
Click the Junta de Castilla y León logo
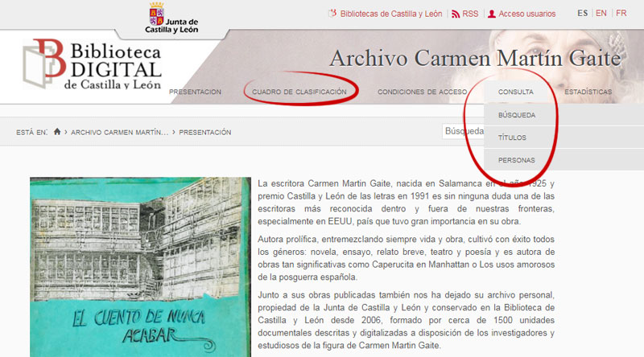(x=171, y=18)
